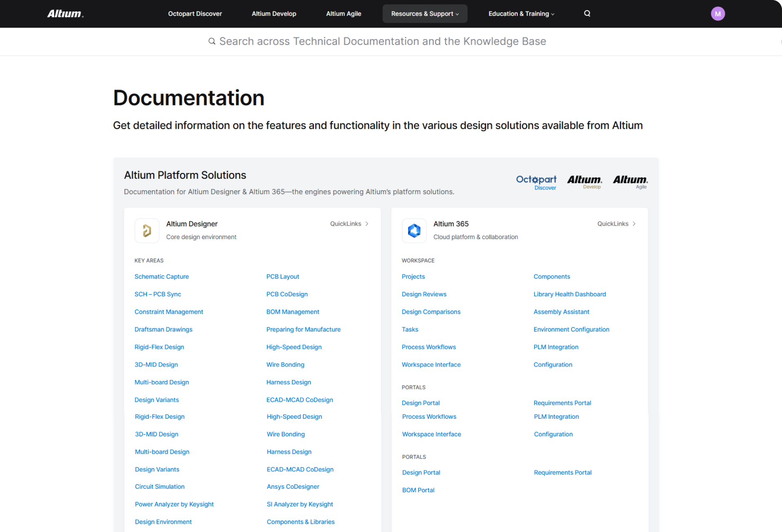Open Tasks link

pyautogui.click(x=410, y=329)
